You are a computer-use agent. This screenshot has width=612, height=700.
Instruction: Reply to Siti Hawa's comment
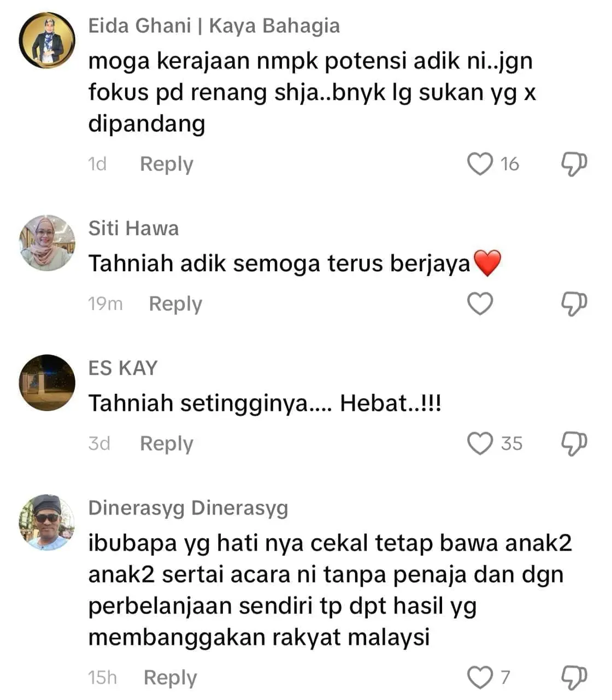(175, 304)
